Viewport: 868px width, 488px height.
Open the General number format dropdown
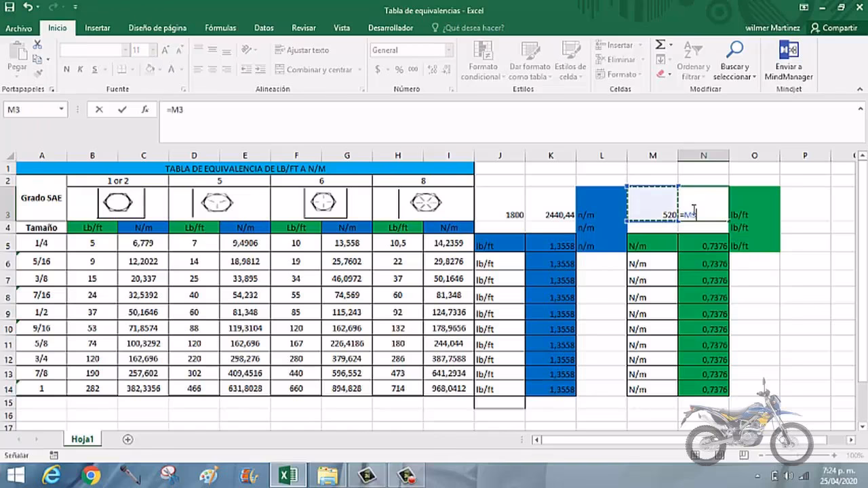448,50
